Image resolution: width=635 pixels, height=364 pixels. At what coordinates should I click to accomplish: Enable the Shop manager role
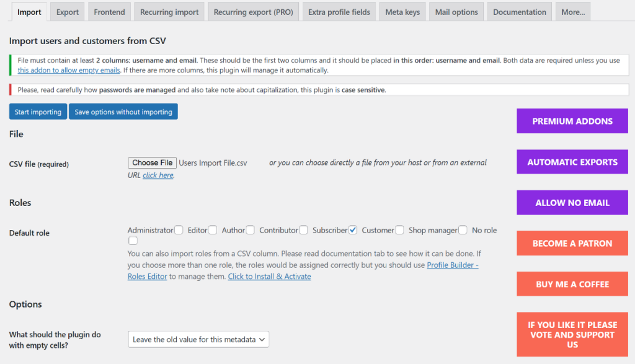pyautogui.click(x=463, y=229)
